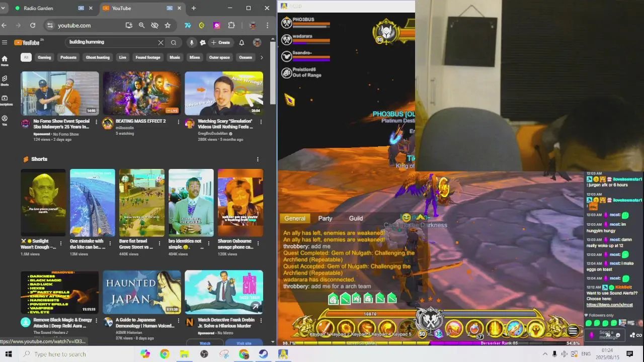Screen dimensions: 644x362
Task: Open the GregBroDudeMan channel link
Action: click(x=213, y=134)
